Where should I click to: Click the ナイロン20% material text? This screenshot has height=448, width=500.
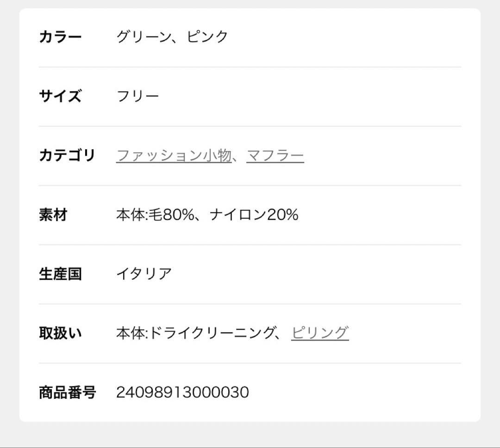pos(254,215)
